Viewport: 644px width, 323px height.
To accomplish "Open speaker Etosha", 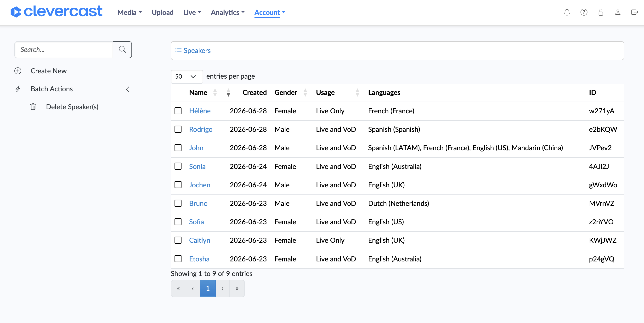I will [x=199, y=259].
